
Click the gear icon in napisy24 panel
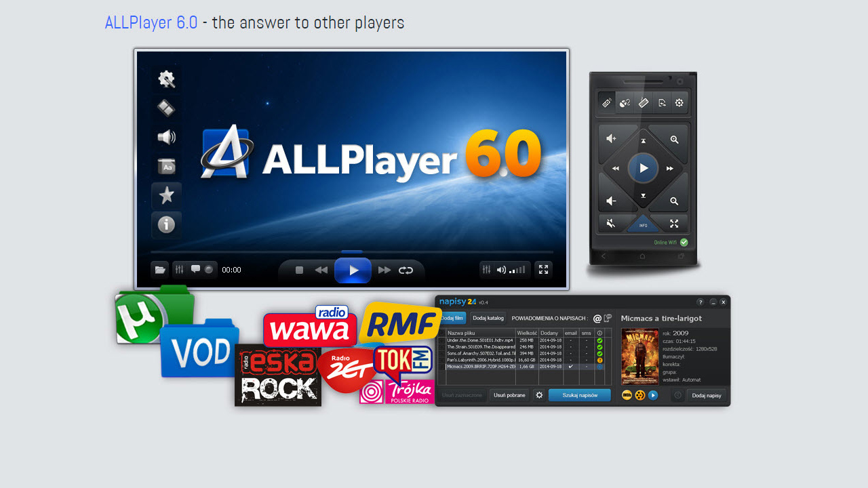539,395
